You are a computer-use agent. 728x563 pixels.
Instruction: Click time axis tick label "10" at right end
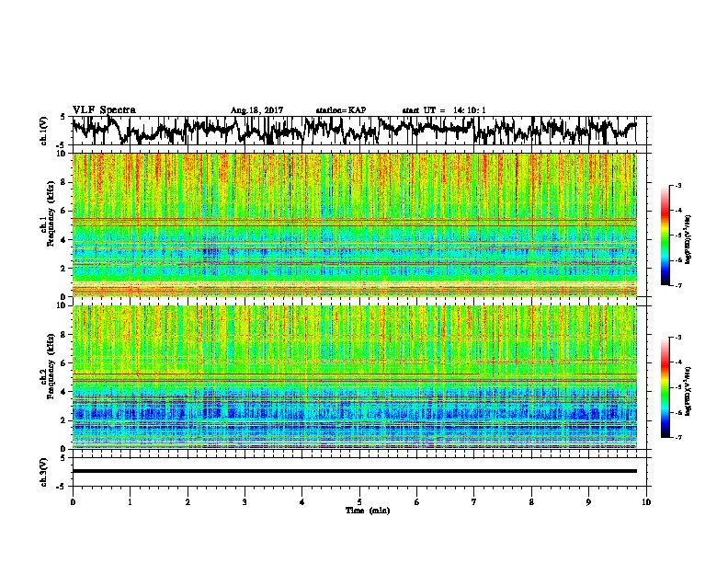pyautogui.click(x=646, y=501)
